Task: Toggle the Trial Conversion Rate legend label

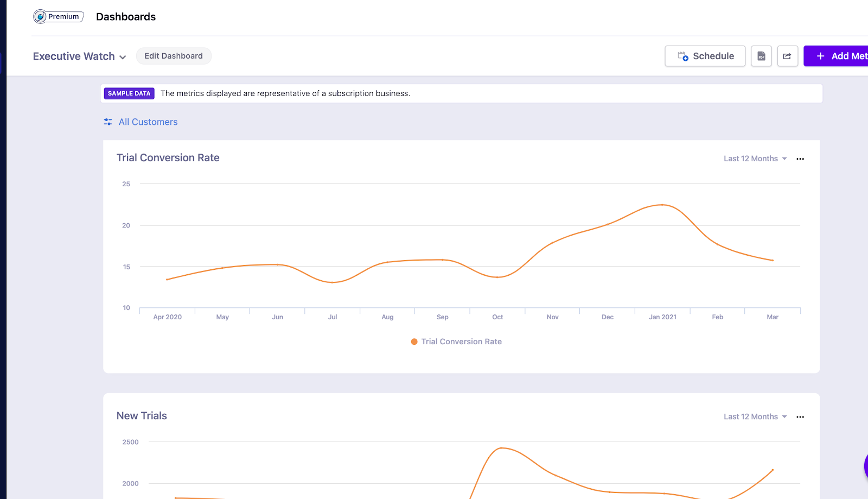Action: [461, 342]
